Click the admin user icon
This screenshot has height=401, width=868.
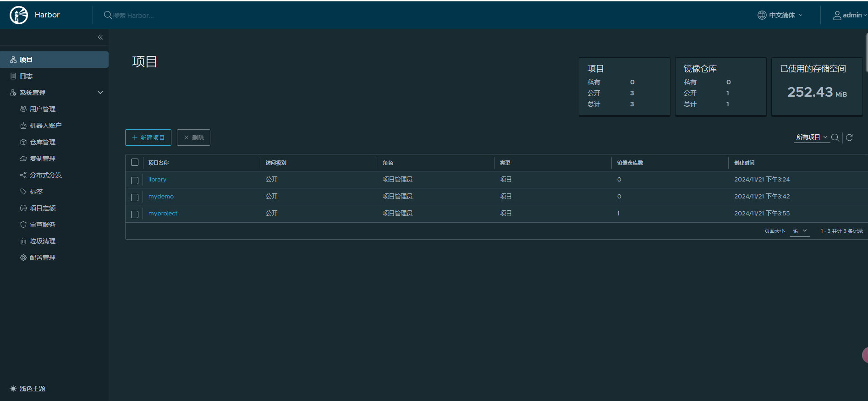tap(837, 16)
